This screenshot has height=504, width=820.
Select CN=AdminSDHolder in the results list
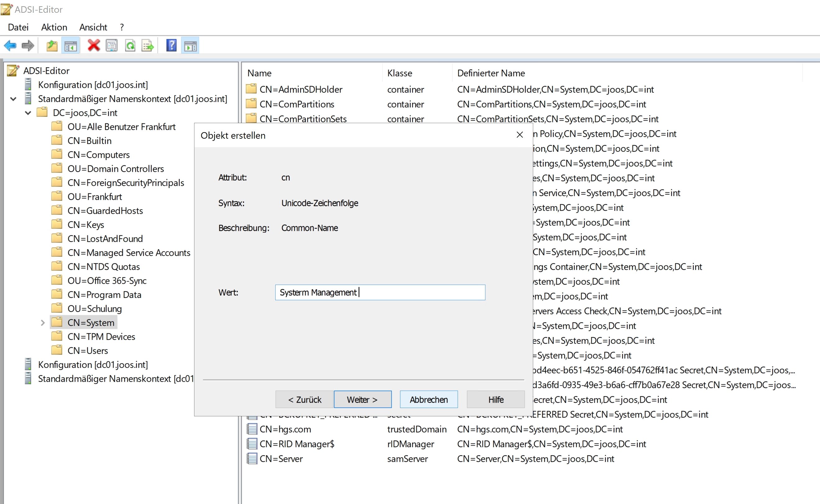click(301, 89)
